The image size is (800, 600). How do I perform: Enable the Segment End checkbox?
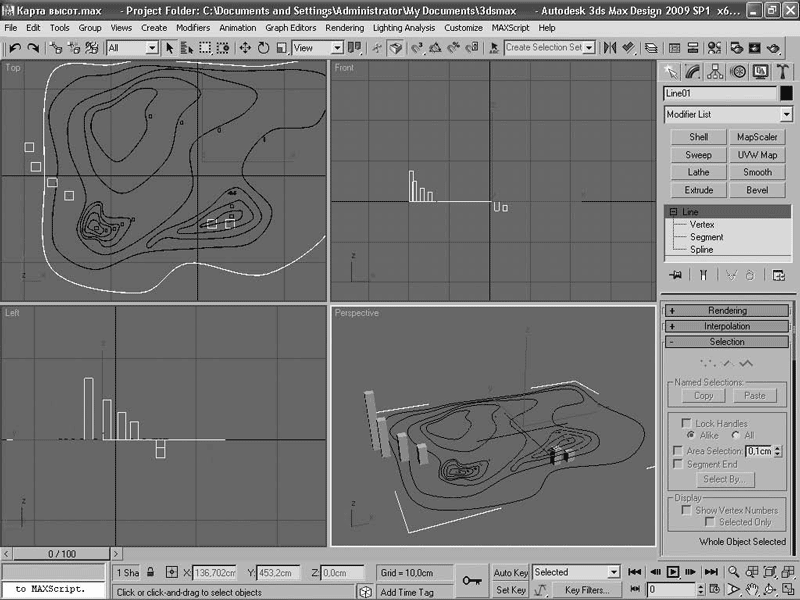click(676, 465)
